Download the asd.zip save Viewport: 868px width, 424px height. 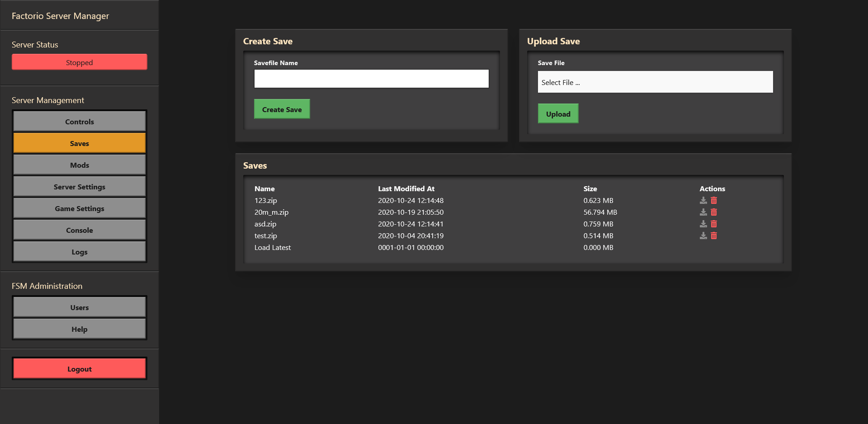(703, 224)
